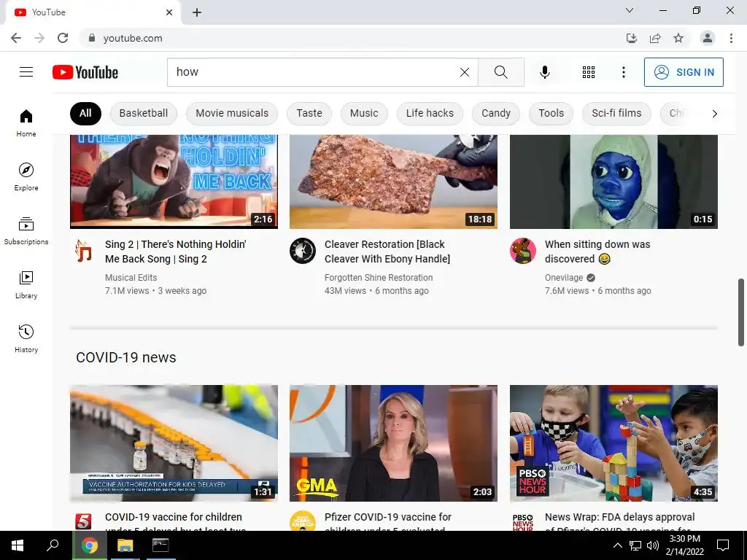Viewport: 747px width, 560px height.
Task: Click the browser back arrow
Action: 16,38
